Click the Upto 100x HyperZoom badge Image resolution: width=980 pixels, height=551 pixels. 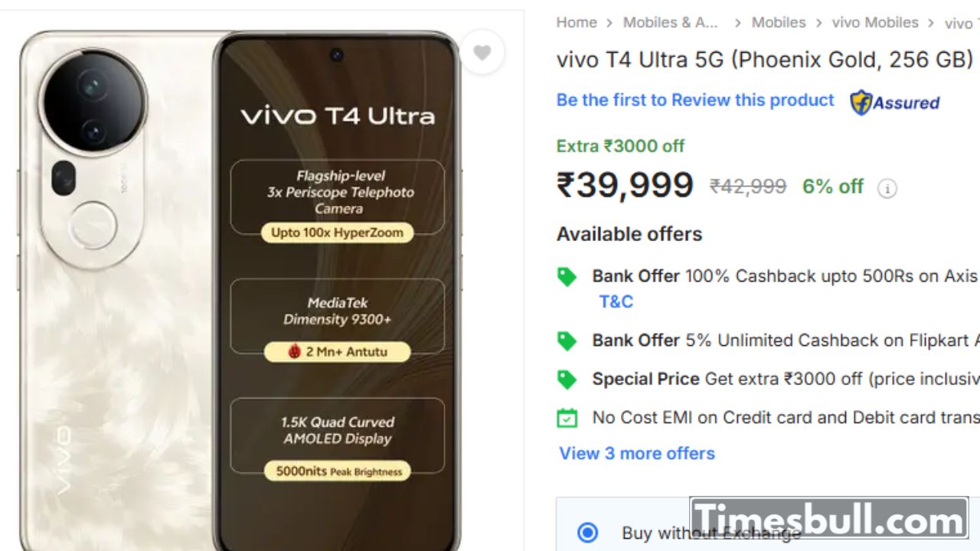(337, 233)
